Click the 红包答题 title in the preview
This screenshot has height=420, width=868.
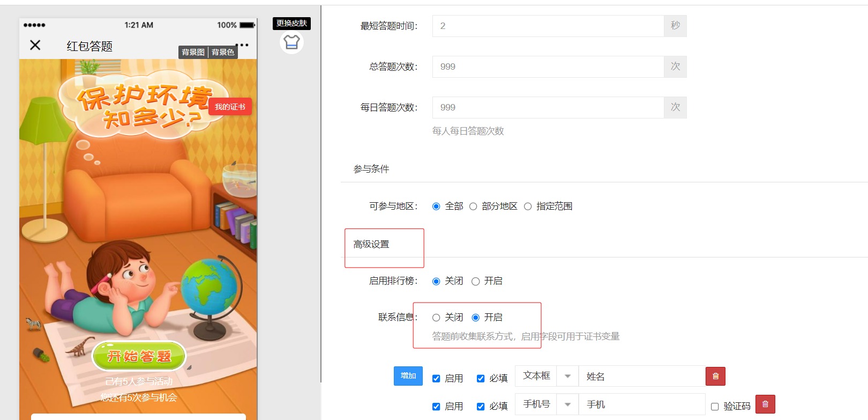(x=89, y=46)
